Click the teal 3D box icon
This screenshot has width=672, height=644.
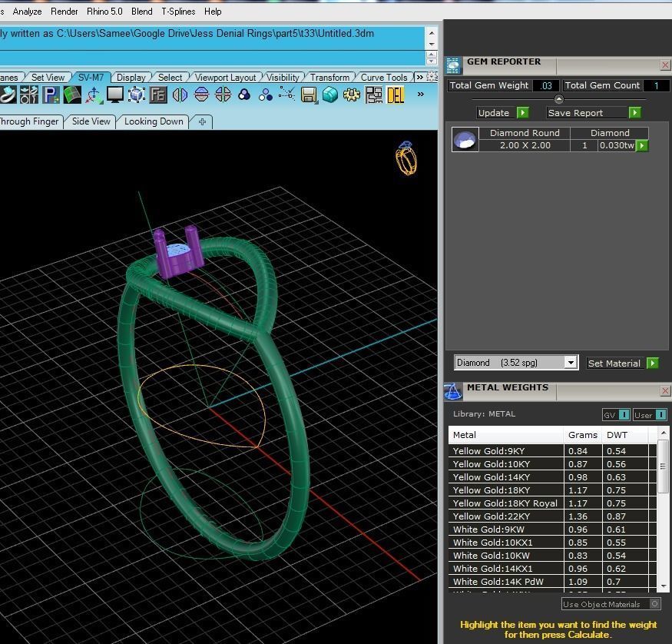[330, 95]
